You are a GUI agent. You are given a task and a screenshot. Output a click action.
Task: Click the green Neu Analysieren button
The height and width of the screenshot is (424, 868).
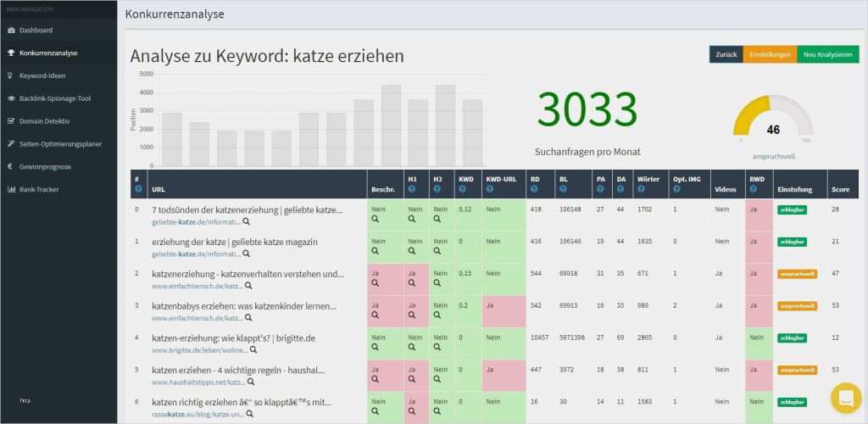point(828,55)
